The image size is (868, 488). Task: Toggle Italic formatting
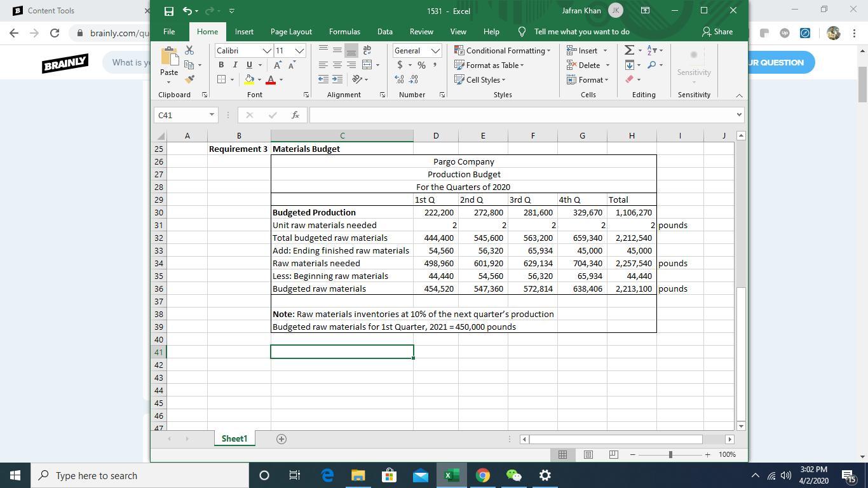coord(235,65)
